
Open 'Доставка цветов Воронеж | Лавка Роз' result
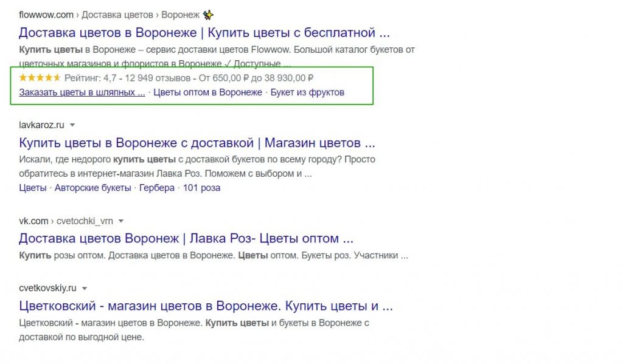click(186, 239)
